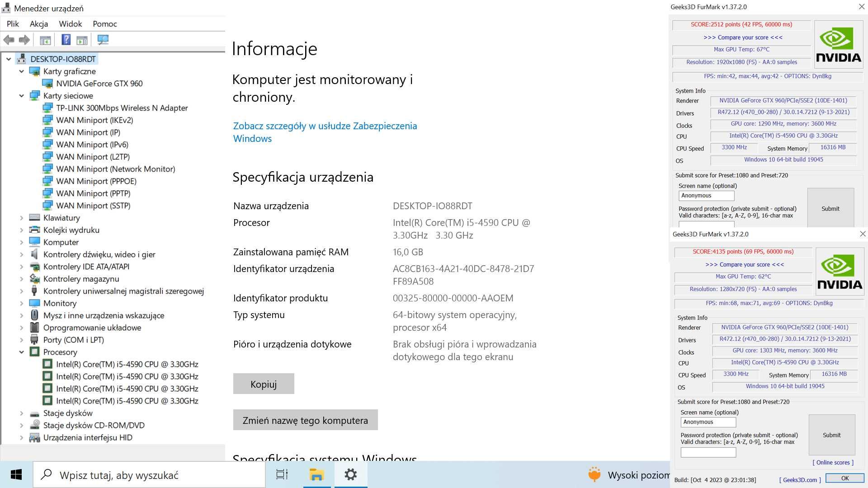The height and width of the screenshot is (488, 868).
Task: Expand the Klawiatury category
Action: (x=21, y=218)
